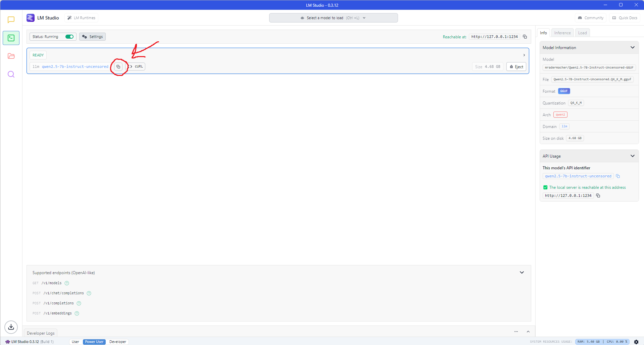Copy the API identifier in API Usage panel
This screenshot has height=345, width=644.
[x=618, y=176]
